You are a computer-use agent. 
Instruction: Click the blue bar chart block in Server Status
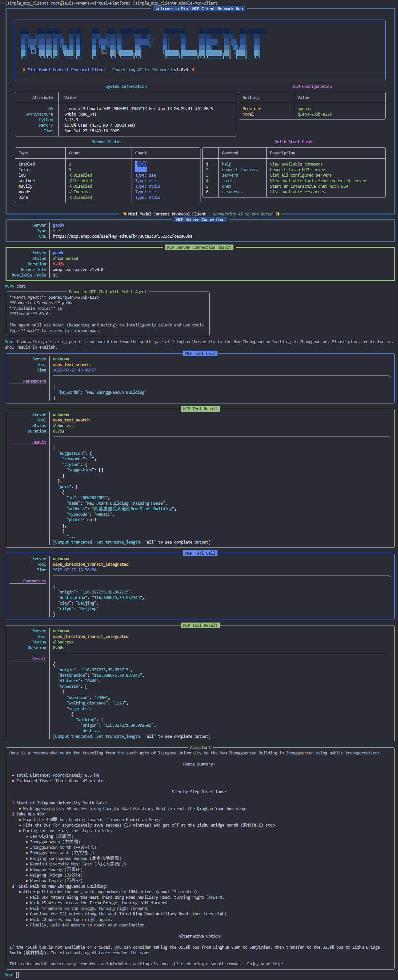[x=141, y=166]
